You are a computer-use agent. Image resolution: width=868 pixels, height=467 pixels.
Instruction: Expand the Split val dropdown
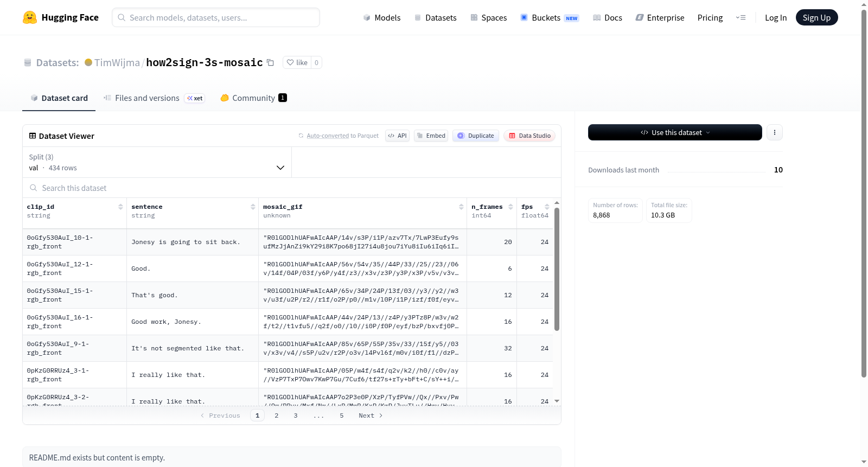point(157,162)
